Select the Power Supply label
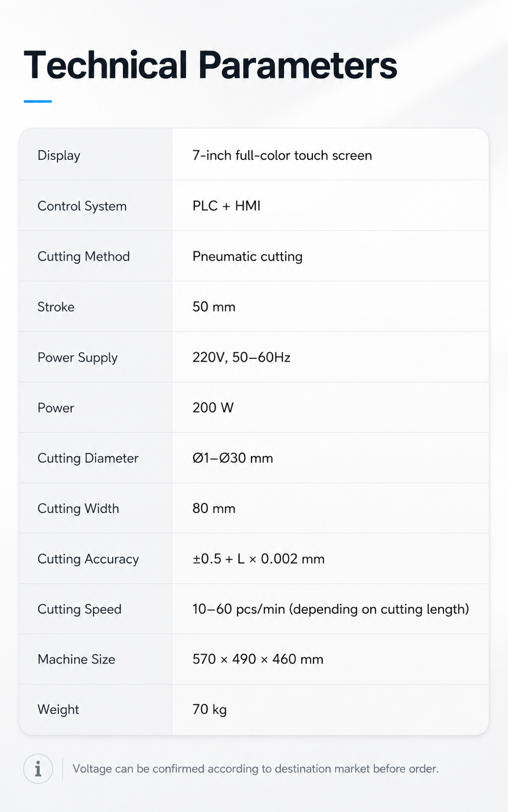 point(77,357)
